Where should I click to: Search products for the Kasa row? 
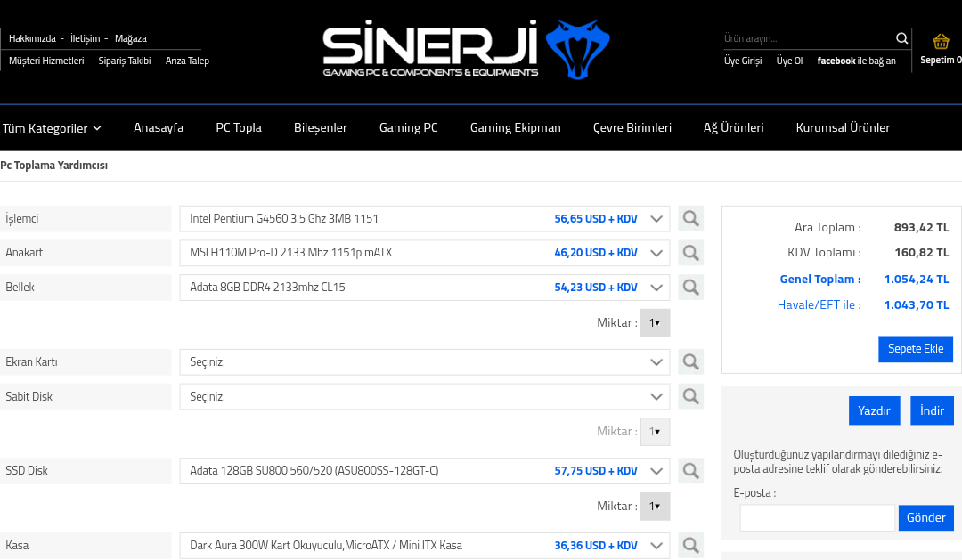click(691, 545)
